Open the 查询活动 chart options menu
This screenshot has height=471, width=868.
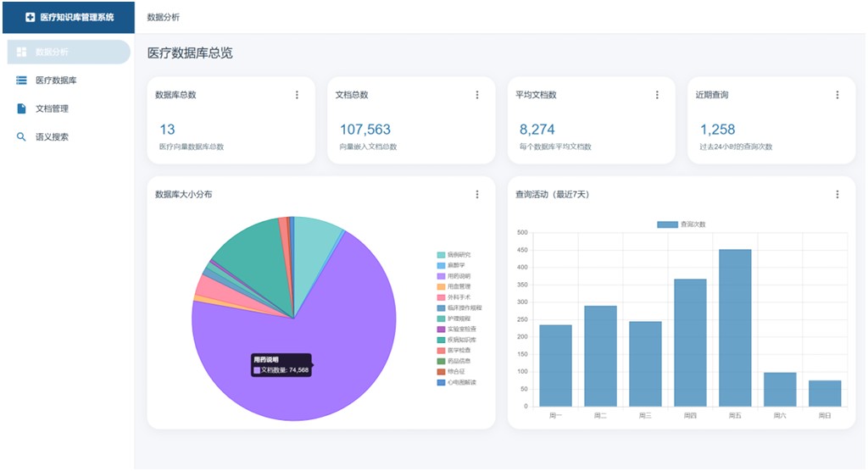(837, 194)
